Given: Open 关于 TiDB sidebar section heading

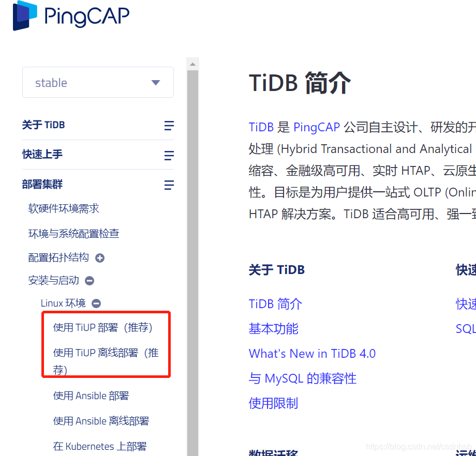Looking at the screenshot, I should click(x=43, y=125).
